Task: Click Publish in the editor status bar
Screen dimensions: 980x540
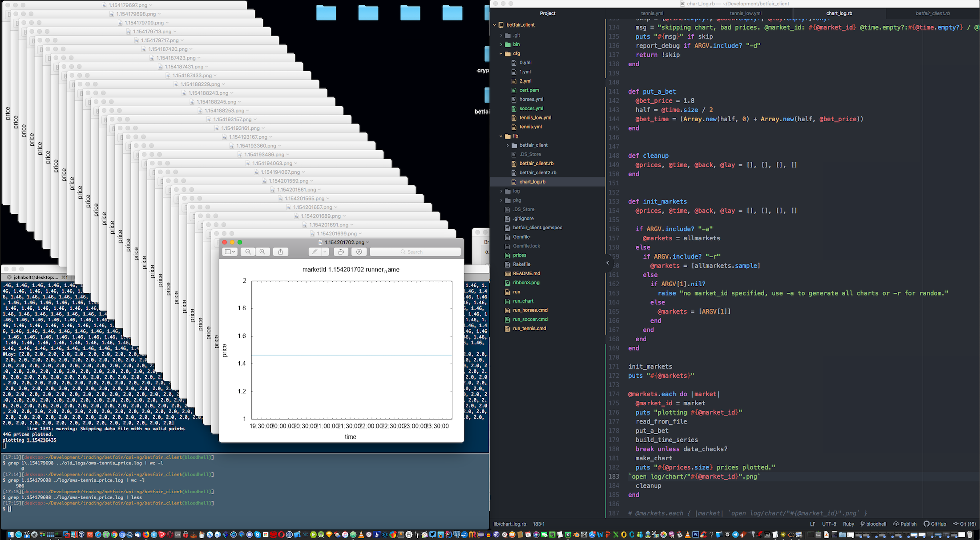Action: 905,524
